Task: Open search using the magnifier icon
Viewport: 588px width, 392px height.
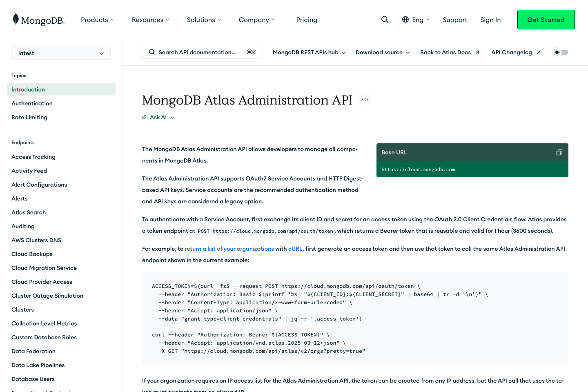Action: click(x=385, y=19)
